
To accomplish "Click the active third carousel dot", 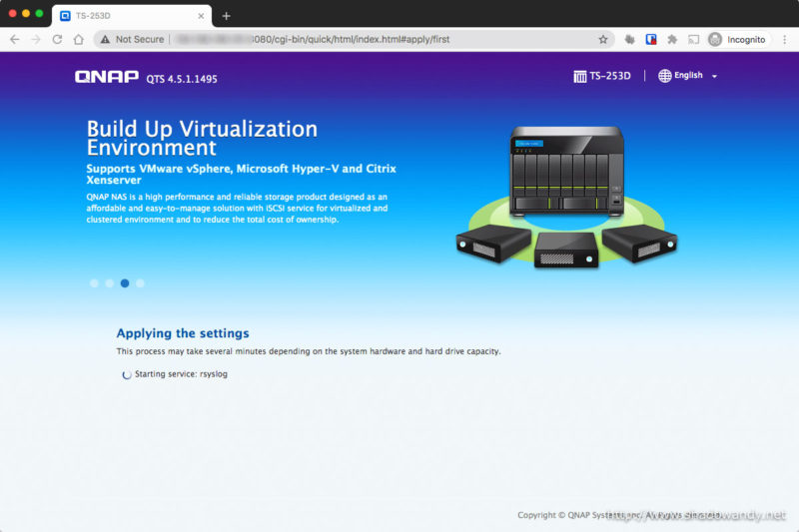I will pos(125,283).
